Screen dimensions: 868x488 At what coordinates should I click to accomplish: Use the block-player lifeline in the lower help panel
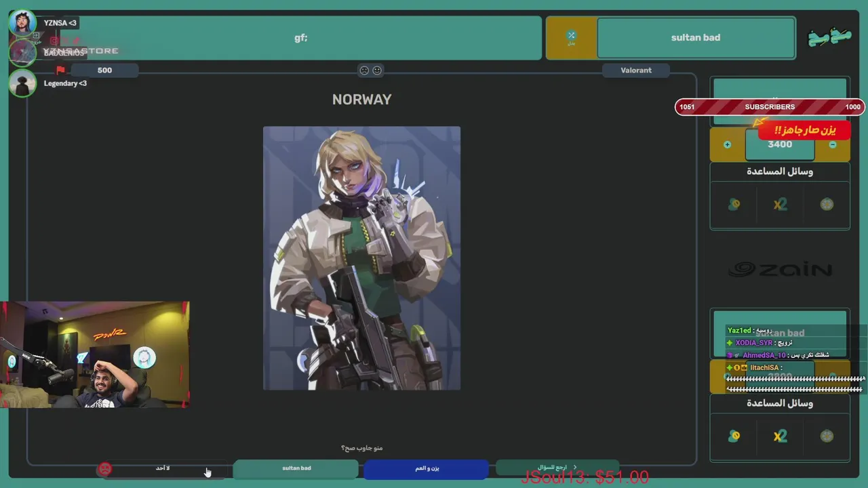tap(734, 436)
